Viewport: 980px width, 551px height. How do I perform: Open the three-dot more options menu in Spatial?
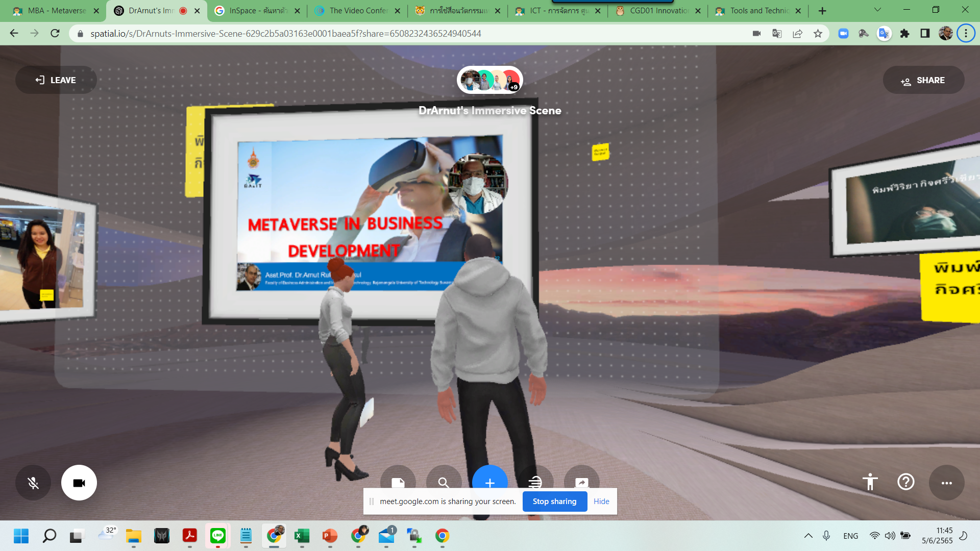click(947, 482)
